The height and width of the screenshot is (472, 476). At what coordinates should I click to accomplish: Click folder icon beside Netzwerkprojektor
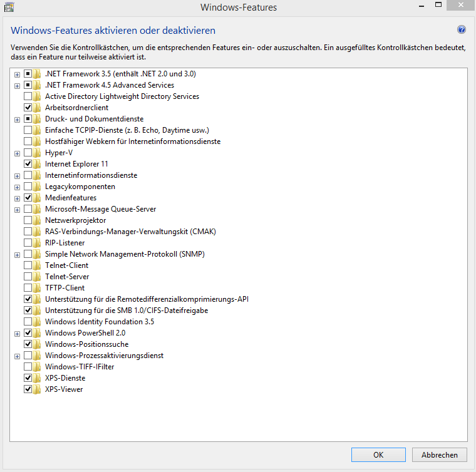[x=37, y=220]
